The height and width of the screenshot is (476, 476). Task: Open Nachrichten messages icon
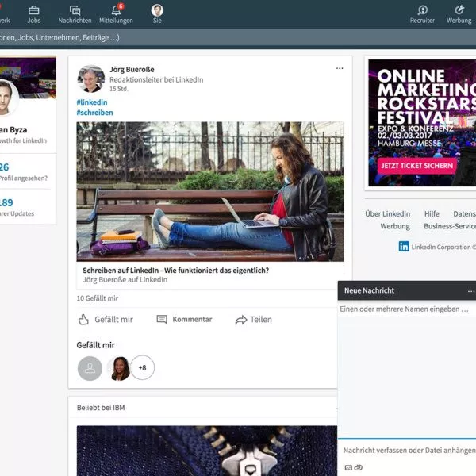(75, 10)
